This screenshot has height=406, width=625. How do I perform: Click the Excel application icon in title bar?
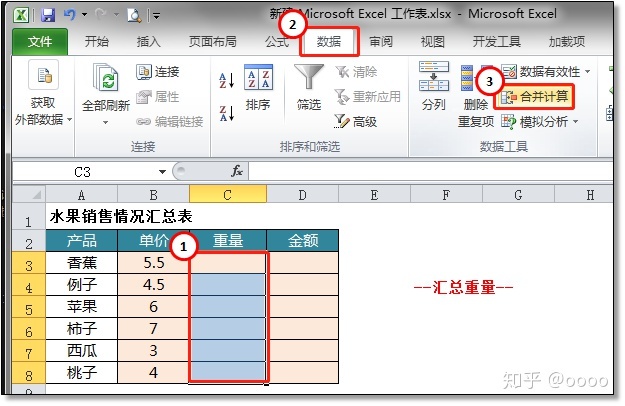21,15
